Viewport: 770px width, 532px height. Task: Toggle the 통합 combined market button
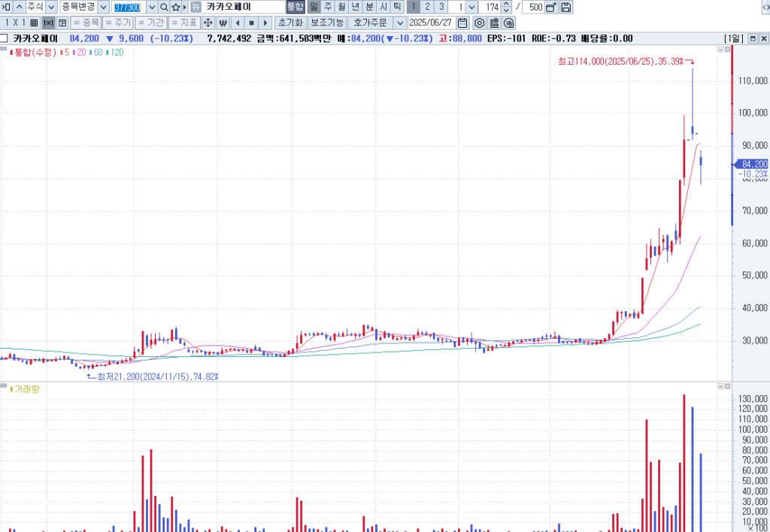pos(296,7)
